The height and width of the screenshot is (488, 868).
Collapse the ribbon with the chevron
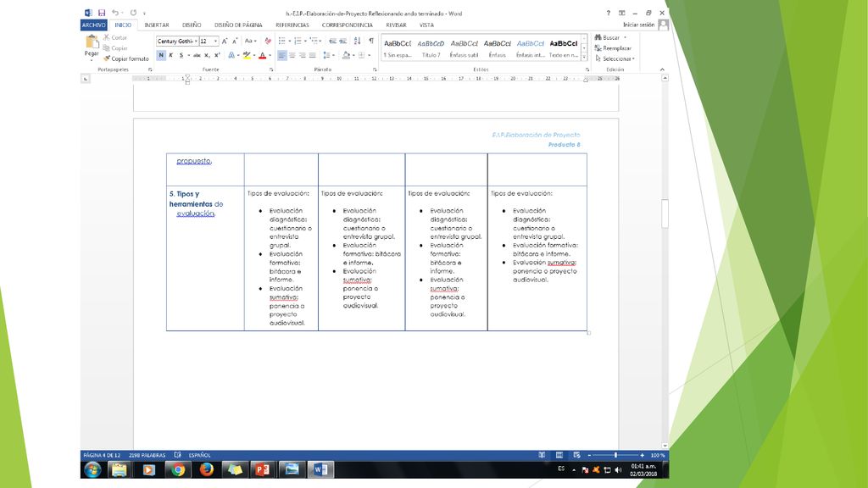[x=662, y=69]
